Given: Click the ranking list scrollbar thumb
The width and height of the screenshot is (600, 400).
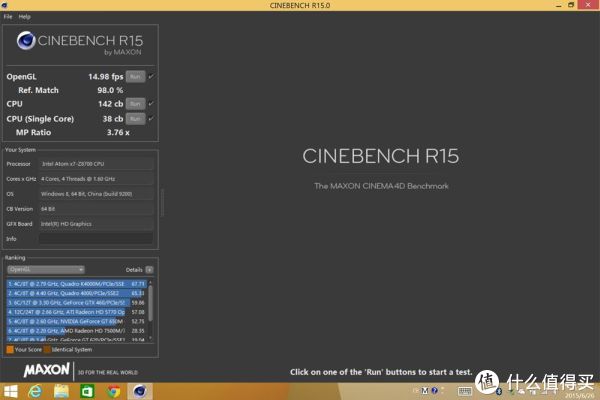Looking at the screenshot, I should [150, 303].
